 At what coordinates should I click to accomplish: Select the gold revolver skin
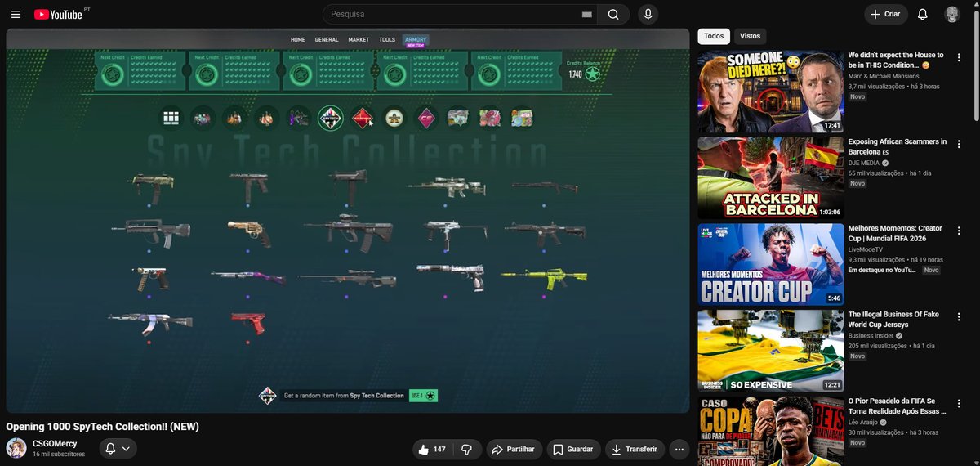249,231
